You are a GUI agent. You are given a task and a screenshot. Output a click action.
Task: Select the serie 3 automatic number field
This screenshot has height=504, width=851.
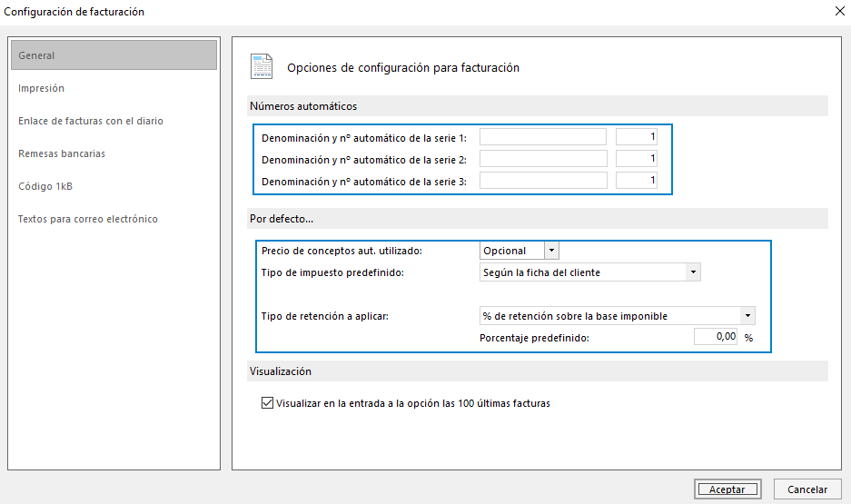click(636, 180)
